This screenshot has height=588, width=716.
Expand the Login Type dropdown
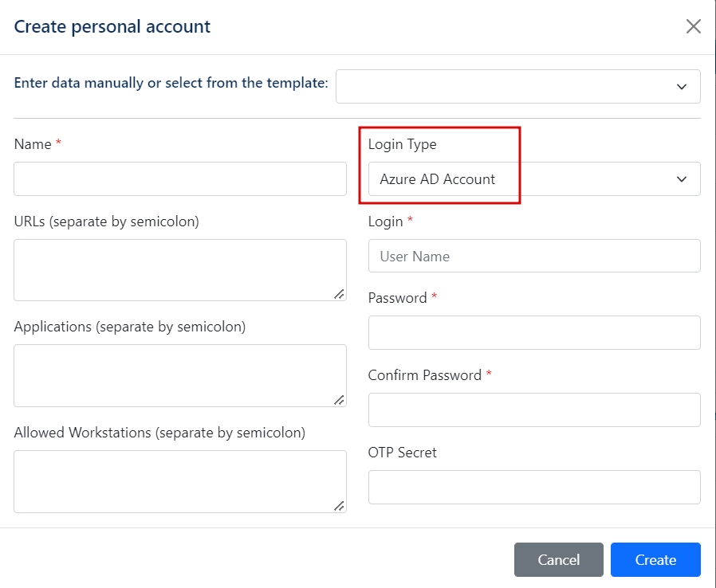coord(533,179)
